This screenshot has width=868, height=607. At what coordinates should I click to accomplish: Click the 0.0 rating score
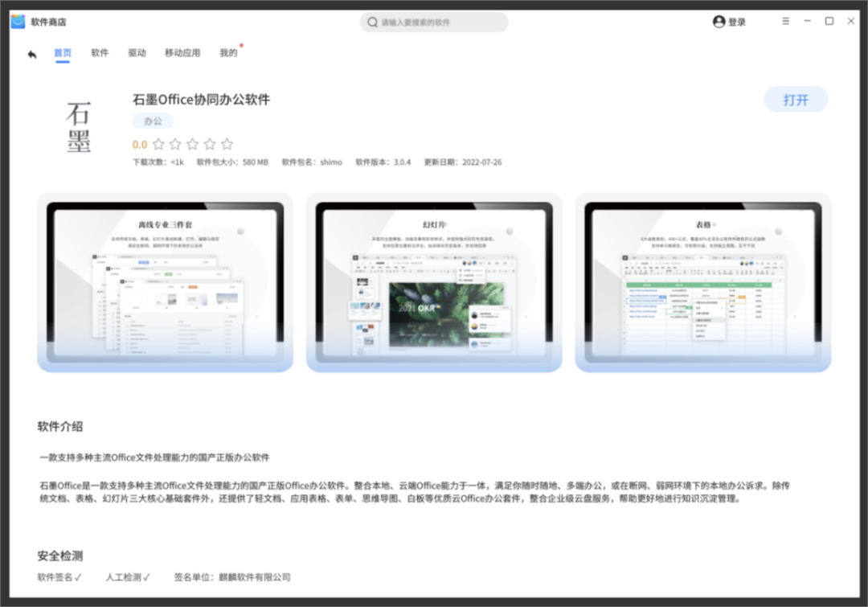[140, 145]
